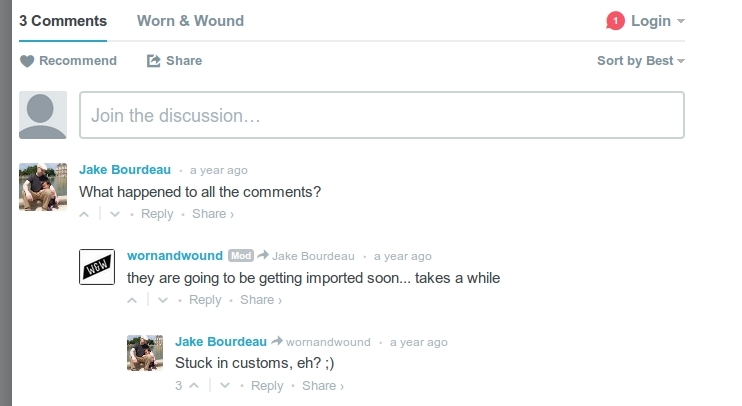The width and height of the screenshot is (742, 406).
Task: Upvote Jake Bourdeau's first comment
Action: coord(85,214)
